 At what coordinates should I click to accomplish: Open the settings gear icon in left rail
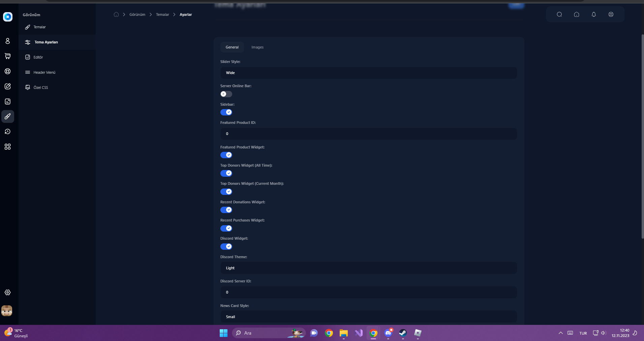pyautogui.click(x=8, y=293)
